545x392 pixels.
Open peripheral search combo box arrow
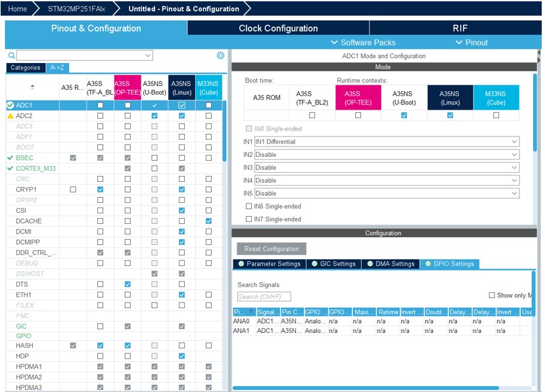pyautogui.click(x=148, y=56)
